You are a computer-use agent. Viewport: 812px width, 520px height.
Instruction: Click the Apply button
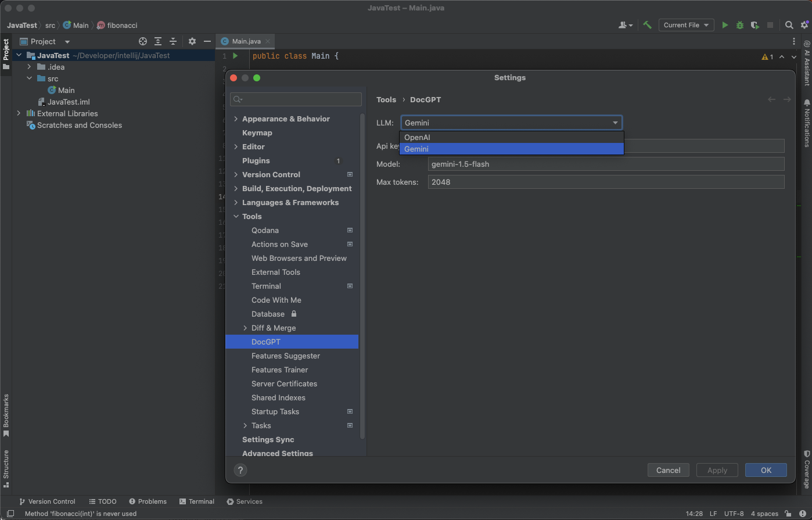pos(717,470)
